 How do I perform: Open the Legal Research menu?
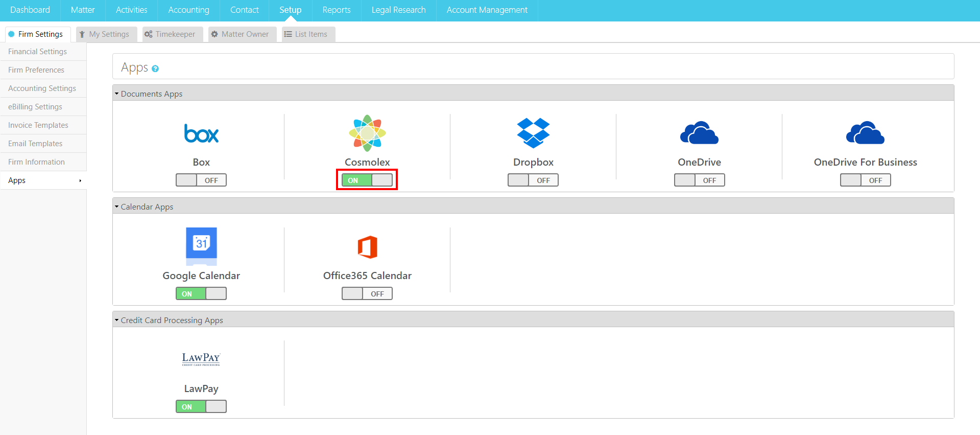pyautogui.click(x=398, y=10)
